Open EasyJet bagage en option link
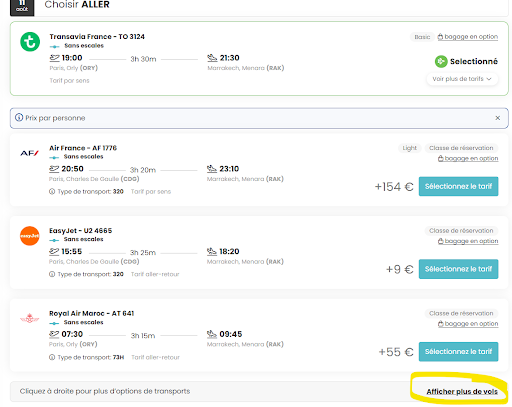 pyautogui.click(x=468, y=241)
